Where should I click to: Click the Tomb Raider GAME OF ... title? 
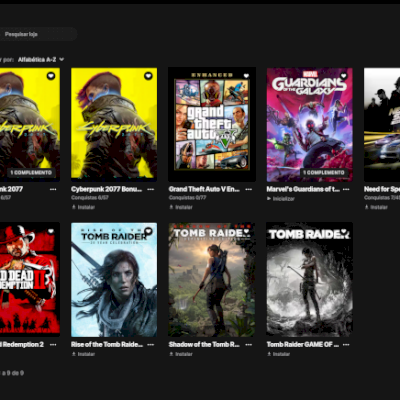303,345
